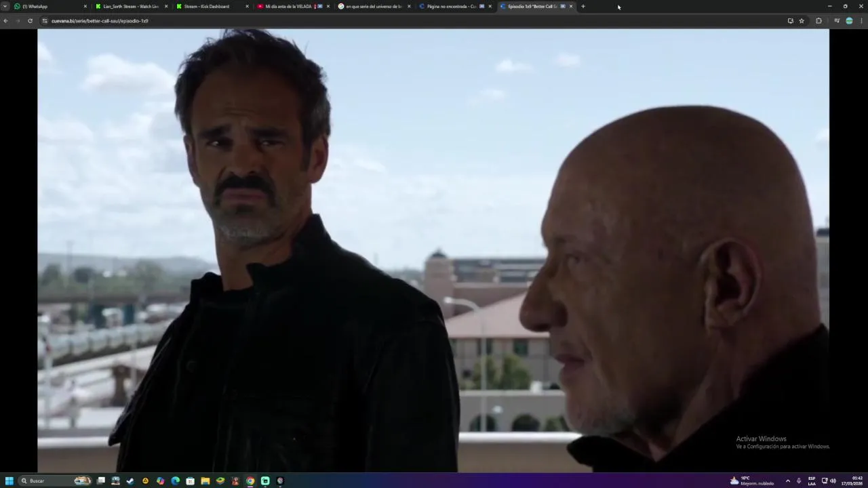Open Microsoft Edge from the taskbar
This screenshot has width=868, height=488.
coord(176,481)
